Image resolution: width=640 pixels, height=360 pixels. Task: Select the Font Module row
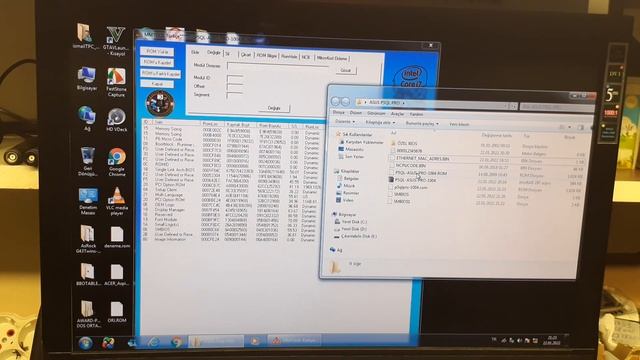(229, 220)
